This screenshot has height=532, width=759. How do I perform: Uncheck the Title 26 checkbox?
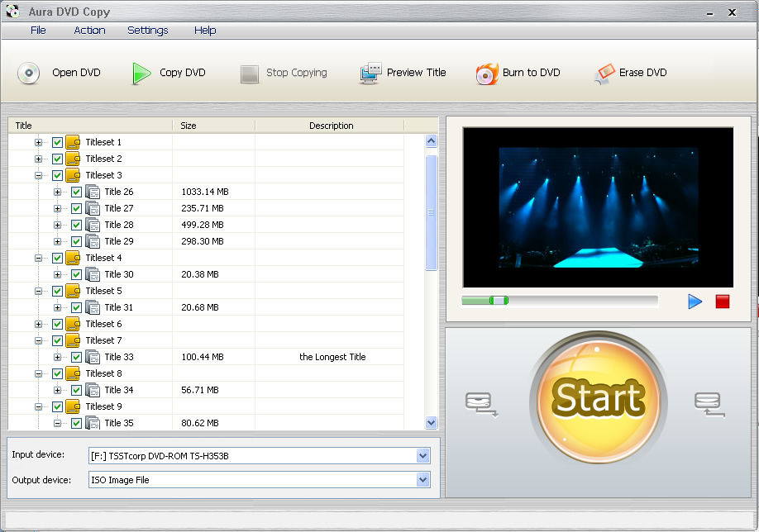(x=76, y=192)
